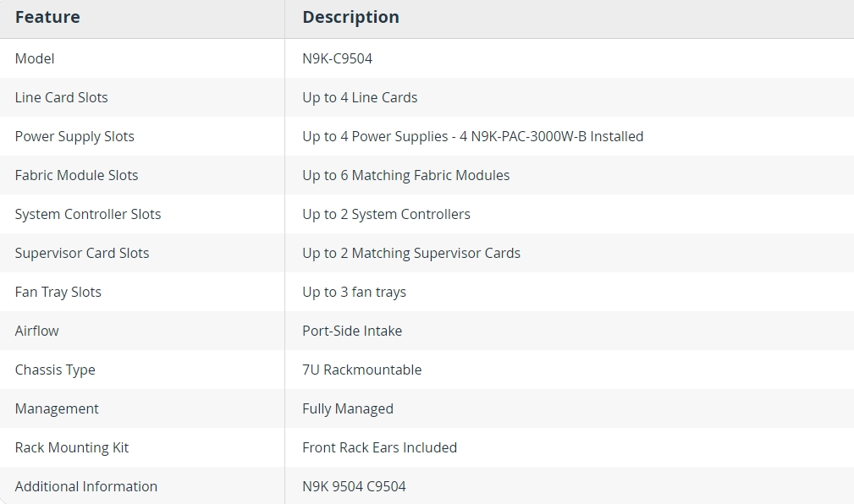
Task: Click 'Up to 4 Line Cards' text
Action: pyautogui.click(x=360, y=97)
